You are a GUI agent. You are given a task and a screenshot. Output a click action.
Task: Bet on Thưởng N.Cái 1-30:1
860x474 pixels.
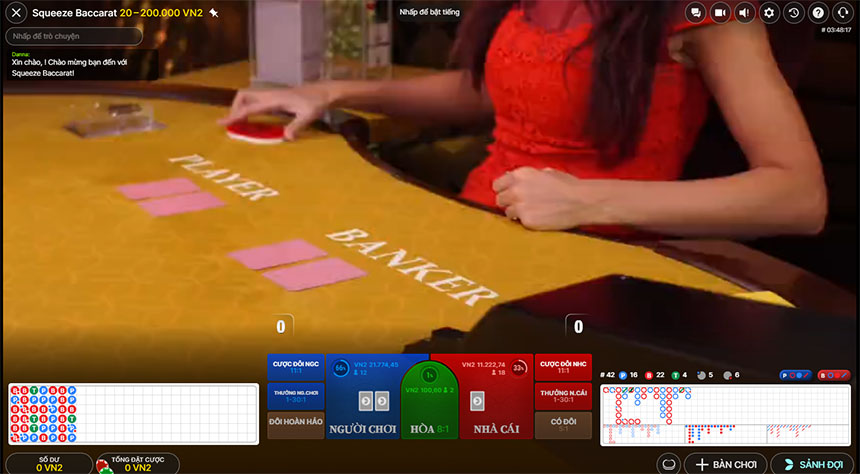tap(563, 396)
